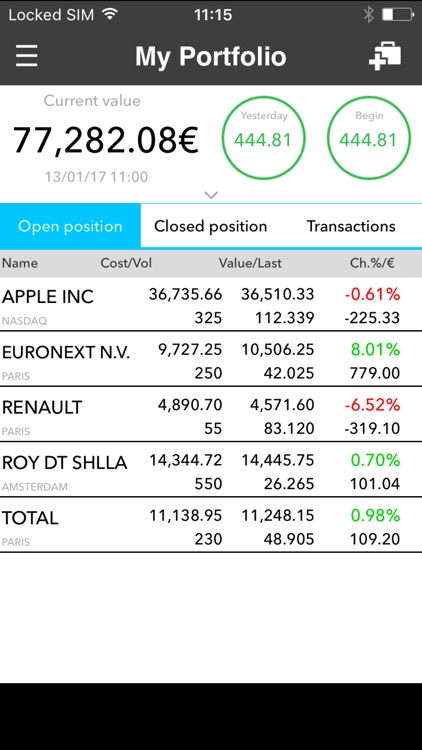Image resolution: width=422 pixels, height=750 pixels.
Task: Tap Euronext cost 9,727.25
Action: click(x=190, y=350)
